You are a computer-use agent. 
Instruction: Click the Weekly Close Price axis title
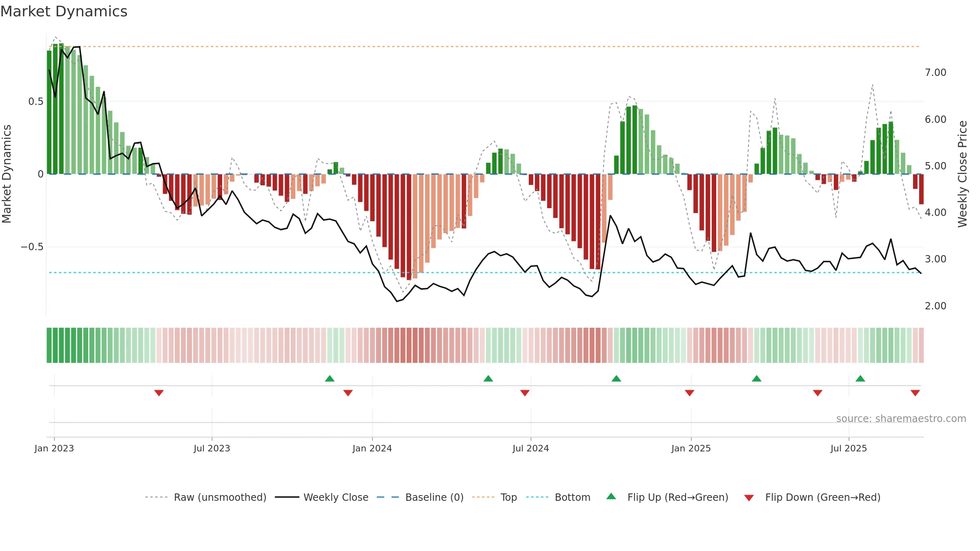click(x=962, y=174)
